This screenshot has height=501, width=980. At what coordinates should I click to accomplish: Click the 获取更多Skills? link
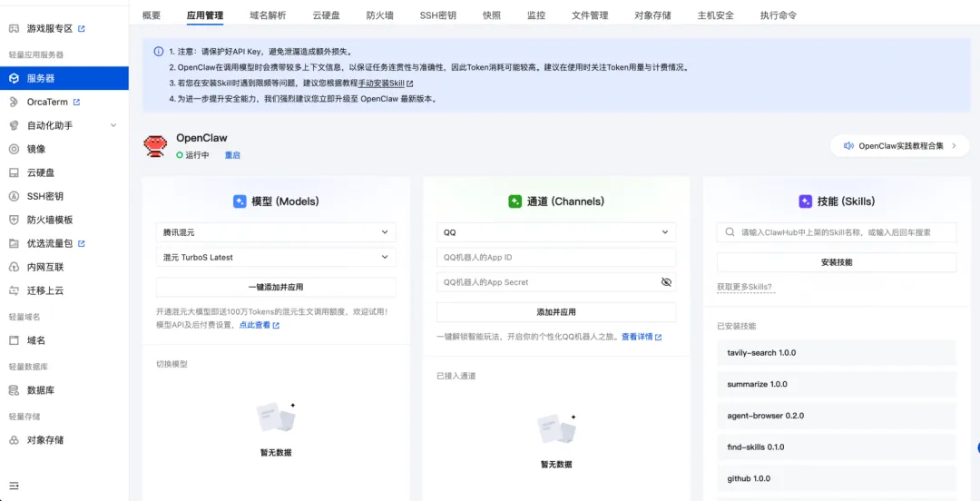pyautogui.click(x=746, y=287)
